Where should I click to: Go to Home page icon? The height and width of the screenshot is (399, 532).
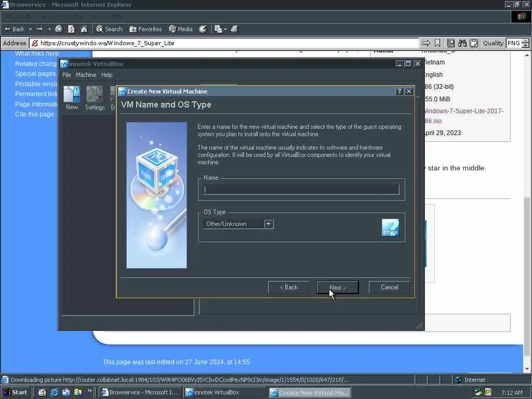pos(84,29)
